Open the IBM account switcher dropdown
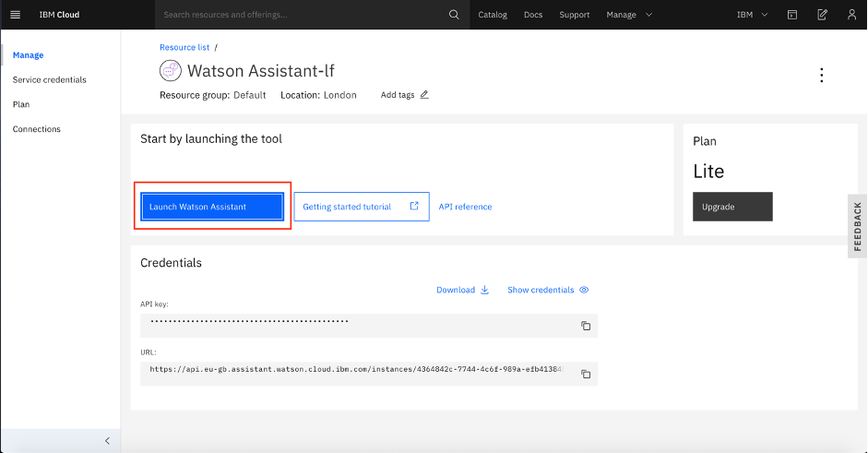Viewport: 868px width, 453px height. (x=753, y=15)
